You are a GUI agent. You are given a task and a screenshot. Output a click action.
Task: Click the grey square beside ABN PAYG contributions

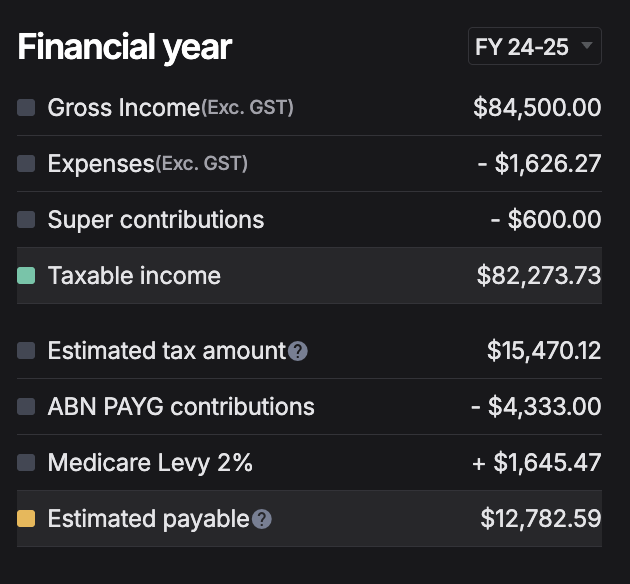(26, 406)
